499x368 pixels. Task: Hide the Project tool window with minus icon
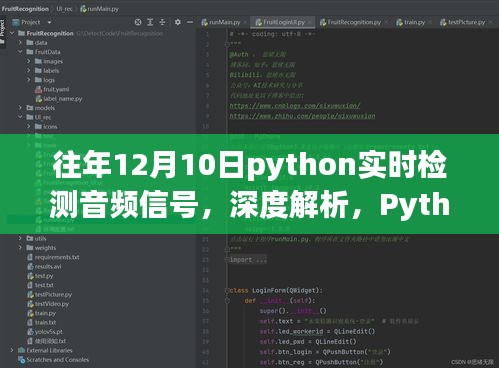tap(190, 22)
